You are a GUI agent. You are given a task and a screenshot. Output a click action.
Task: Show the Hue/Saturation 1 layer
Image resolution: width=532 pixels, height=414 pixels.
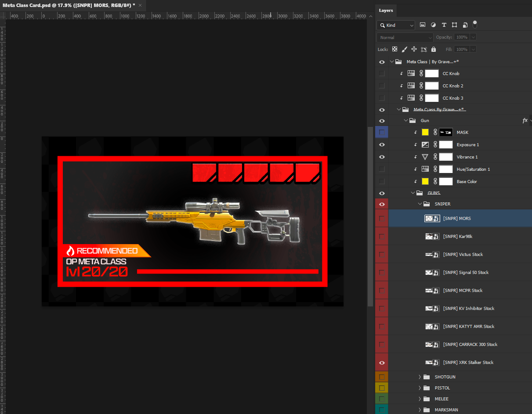click(x=381, y=169)
